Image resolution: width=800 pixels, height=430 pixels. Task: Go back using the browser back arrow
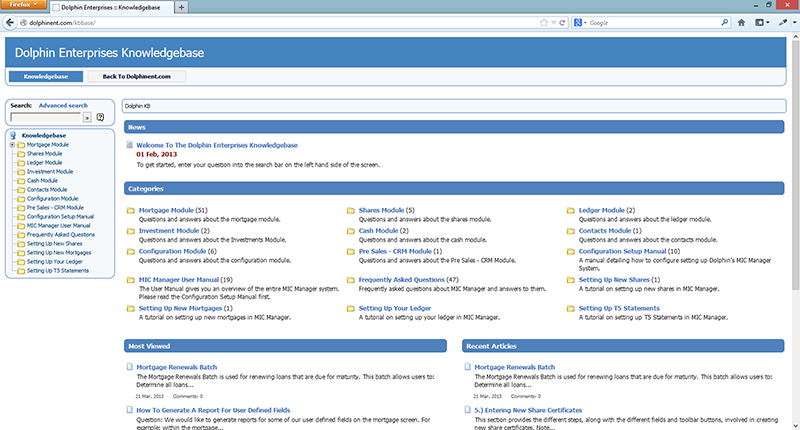[10, 22]
